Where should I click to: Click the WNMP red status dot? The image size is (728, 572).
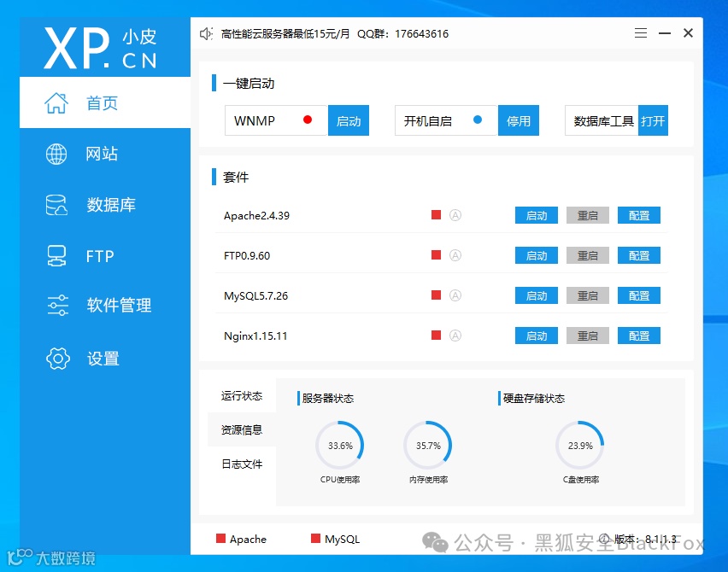pos(308,120)
